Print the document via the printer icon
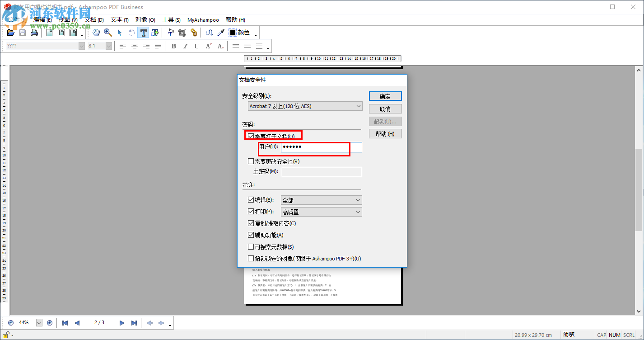 (34, 32)
